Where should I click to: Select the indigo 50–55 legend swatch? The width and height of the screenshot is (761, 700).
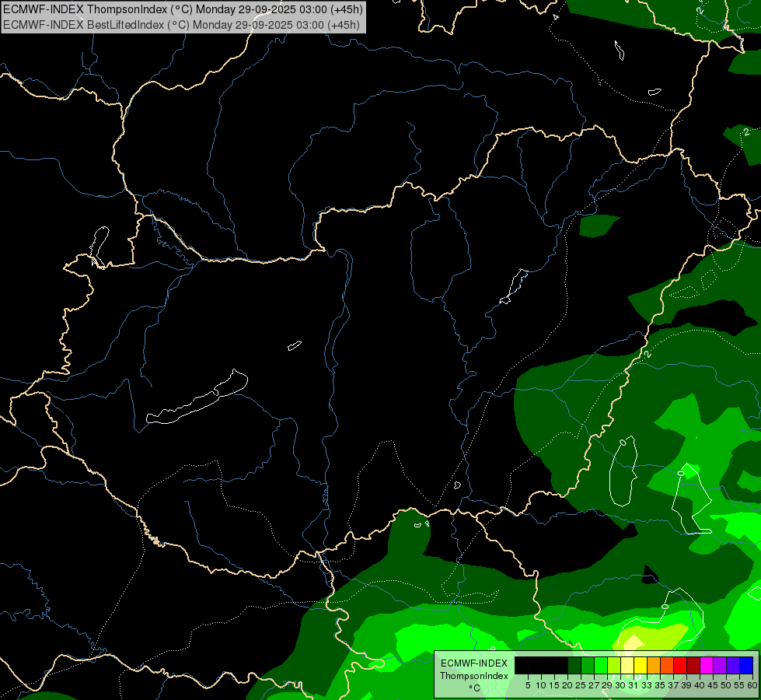(x=733, y=665)
